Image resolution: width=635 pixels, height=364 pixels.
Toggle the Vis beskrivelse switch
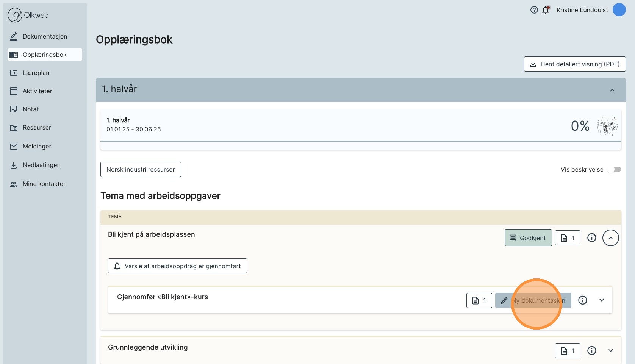(x=614, y=169)
